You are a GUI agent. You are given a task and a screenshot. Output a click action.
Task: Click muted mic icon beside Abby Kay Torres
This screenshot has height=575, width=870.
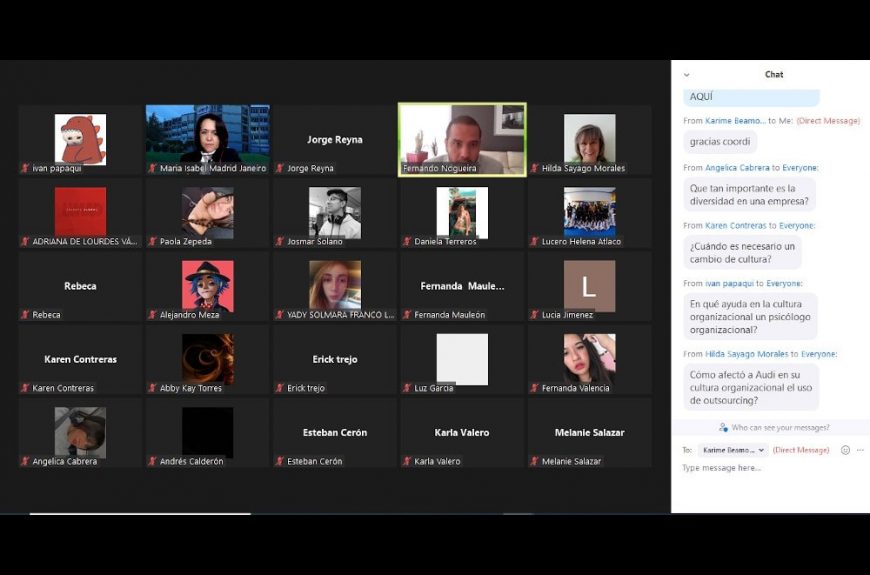click(153, 388)
